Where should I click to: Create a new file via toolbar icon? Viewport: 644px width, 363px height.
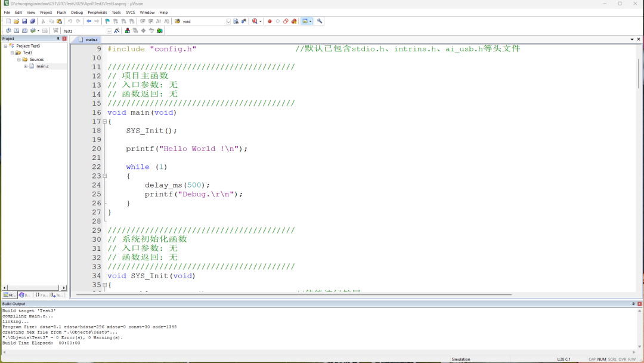8,21
